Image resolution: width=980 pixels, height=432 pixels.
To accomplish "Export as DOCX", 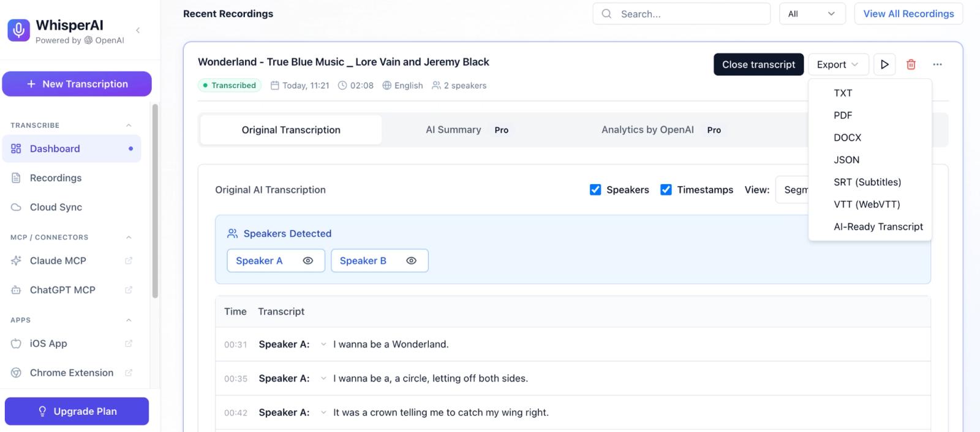I will point(870,138).
